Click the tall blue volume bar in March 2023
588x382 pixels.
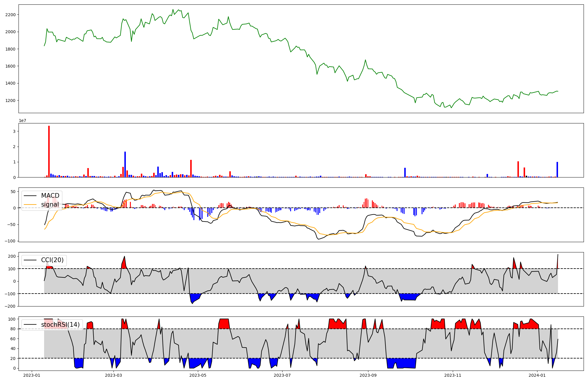click(125, 165)
